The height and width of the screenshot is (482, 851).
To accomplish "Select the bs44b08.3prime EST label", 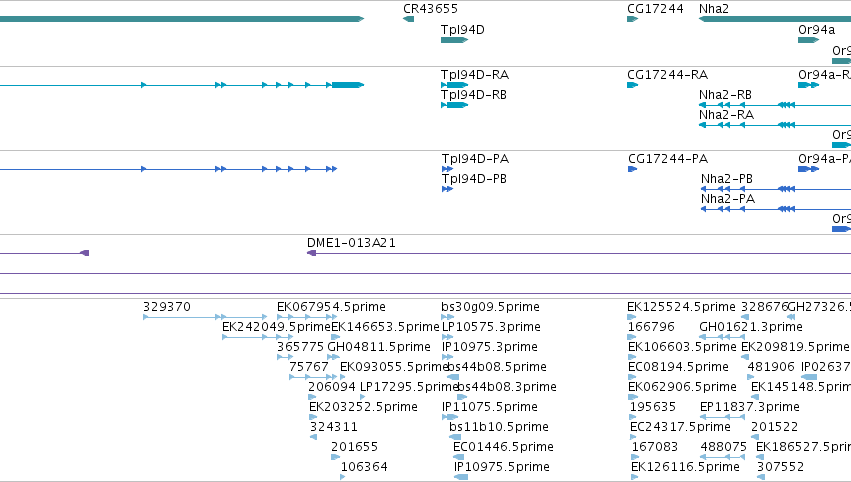I will point(507,387).
